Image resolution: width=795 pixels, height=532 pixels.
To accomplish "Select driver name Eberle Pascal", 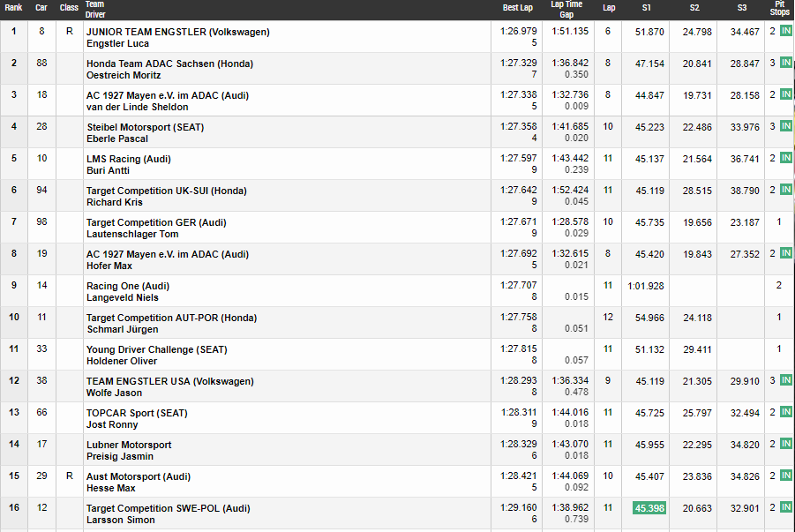I will 117,139.
